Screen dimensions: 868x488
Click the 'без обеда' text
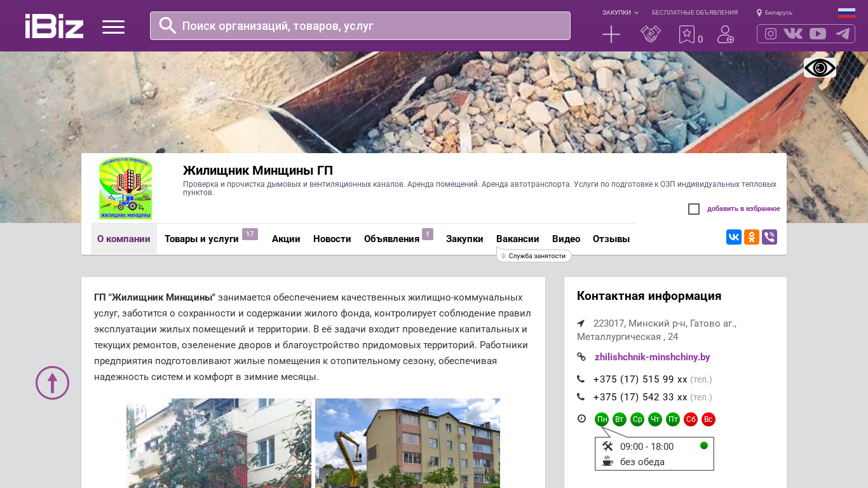pos(642,462)
